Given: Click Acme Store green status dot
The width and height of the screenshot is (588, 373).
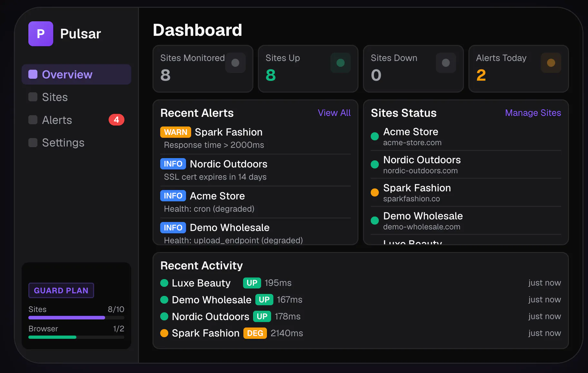Looking at the screenshot, I should 375,136.
